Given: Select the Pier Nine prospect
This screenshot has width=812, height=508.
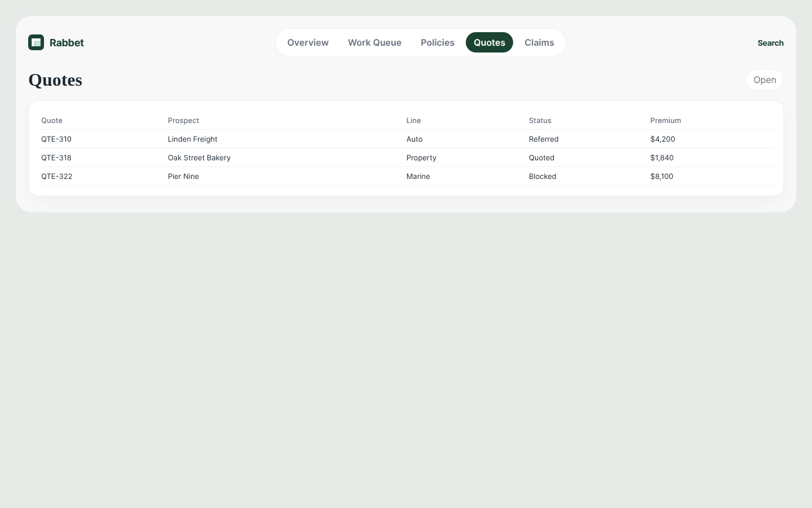Looking at the screenshot, I should coord(183,176).
